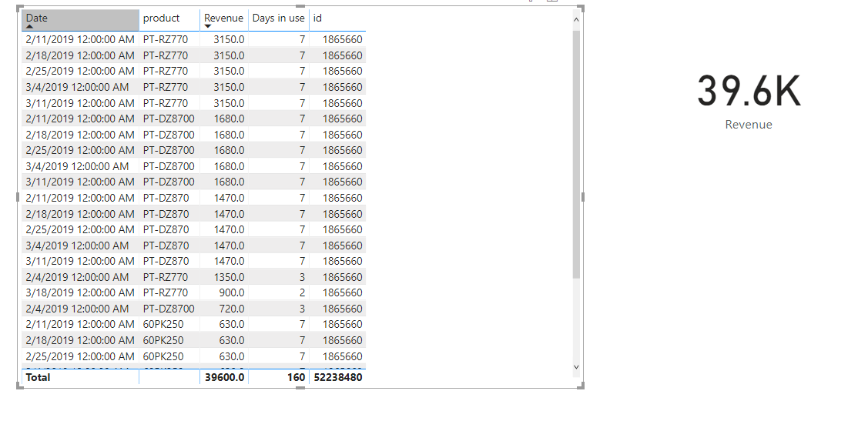Select date cell 2/18/2019 for PT-RZ770
This screenshot has width=868, height=431.
(80, 55)
